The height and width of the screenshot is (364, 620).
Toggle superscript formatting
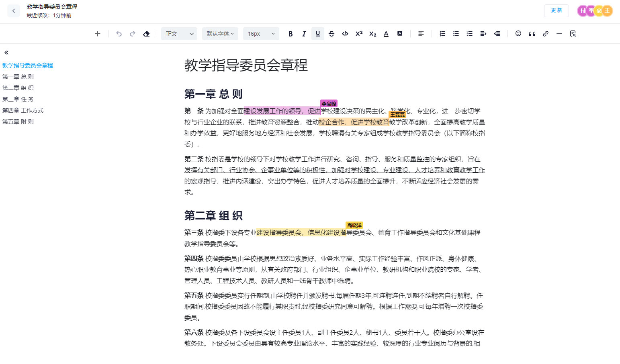coord(359,34)
